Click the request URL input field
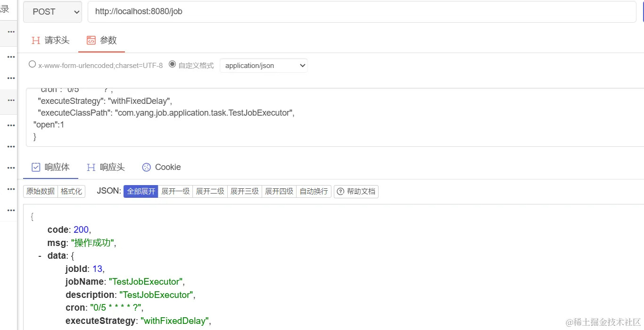644x330 pixels. 362,12
